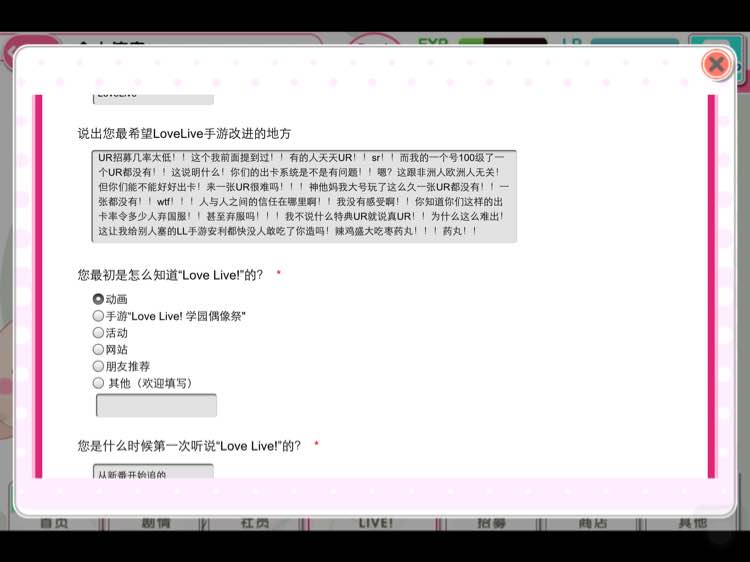
Task: Click the question 您是什么时候第一次听说"Love Live!"的?
Action: pyautogui.click(x=189, y=446)
